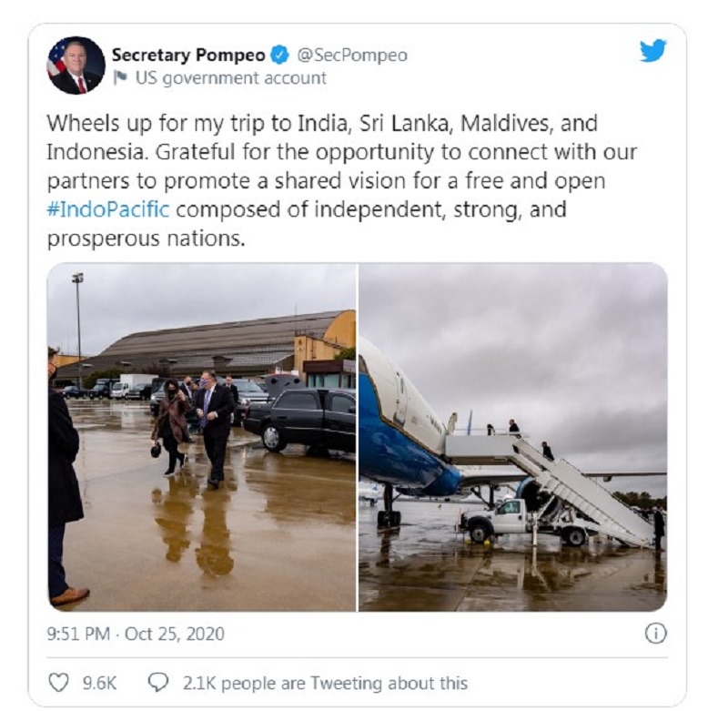View photo of blue aircraft nose
The image size is (728, 711).
(x=513, y=437)
